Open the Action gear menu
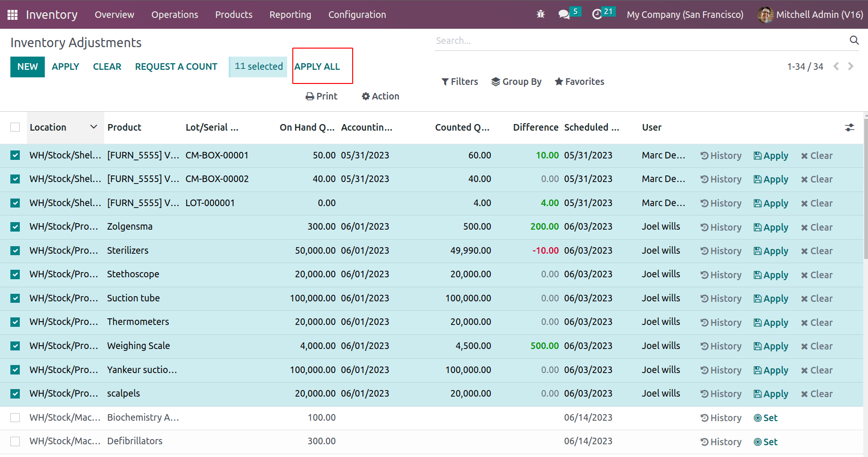Image resolution: width=868 pixels, height=457 pixels. (380, 96)
